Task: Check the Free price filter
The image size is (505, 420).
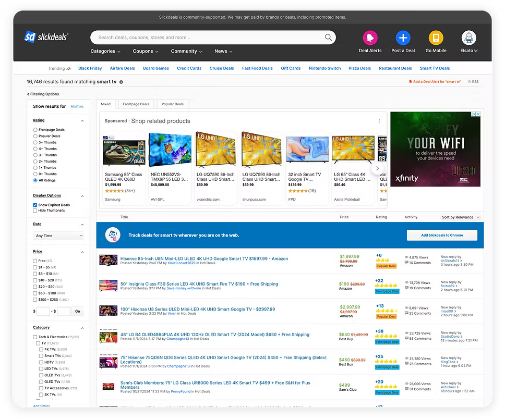Action: [35, 261]
